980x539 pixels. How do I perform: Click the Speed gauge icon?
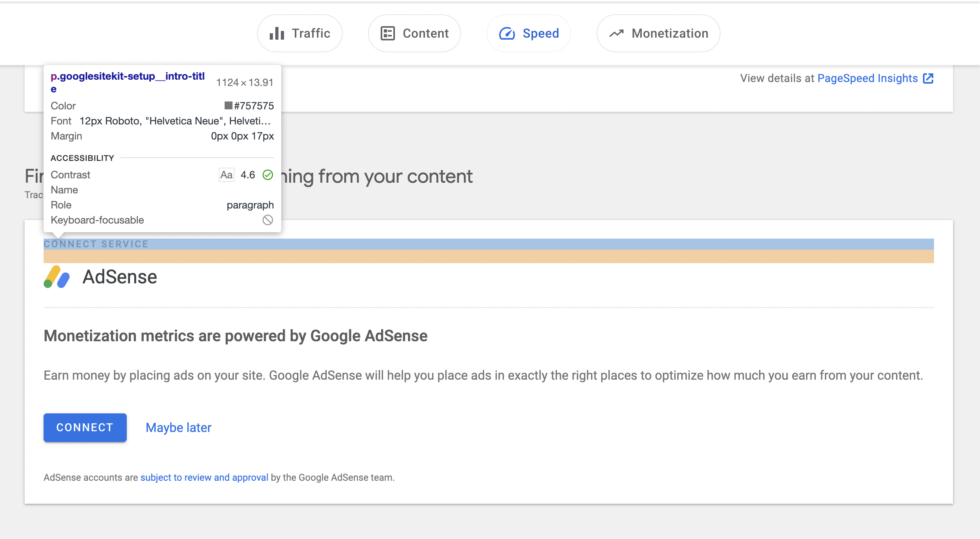(x=507, y=34)
